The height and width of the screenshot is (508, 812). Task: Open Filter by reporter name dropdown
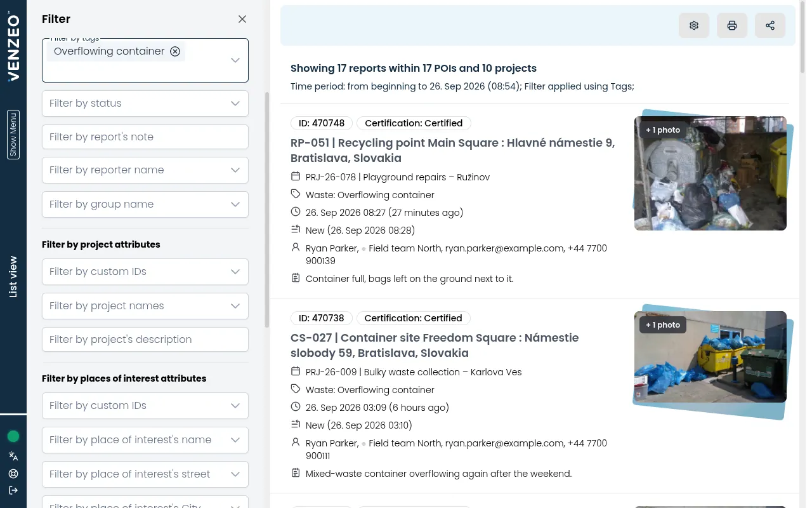[x=145, y=170]
